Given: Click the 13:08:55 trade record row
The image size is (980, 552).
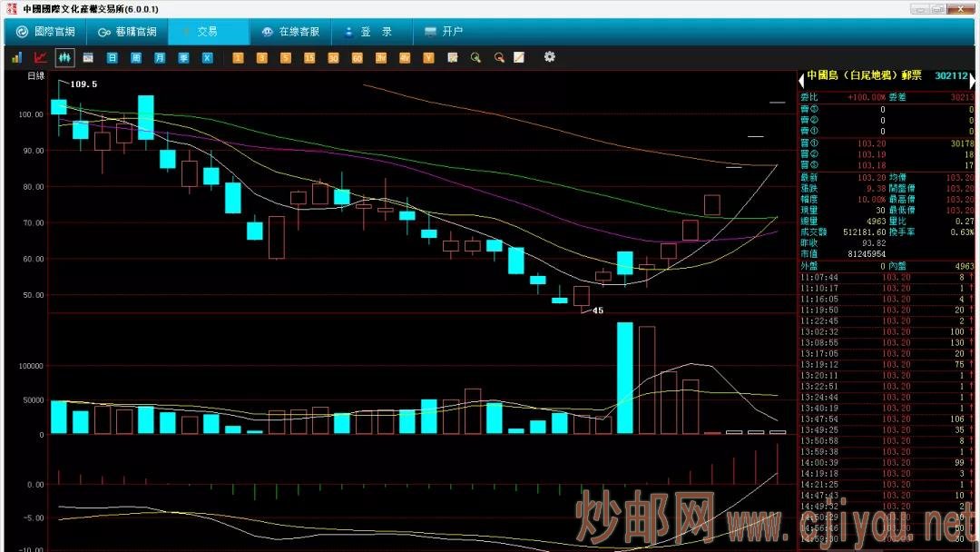Looking at the screenshot, I should pyautogui.click(x=887, y=343).
